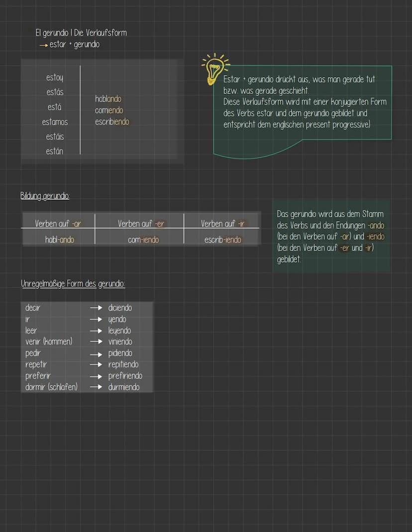This screenshot has width=412, height=532.
Task: Click the gerund 'prefiriendo'
Action: click(125, 376)
